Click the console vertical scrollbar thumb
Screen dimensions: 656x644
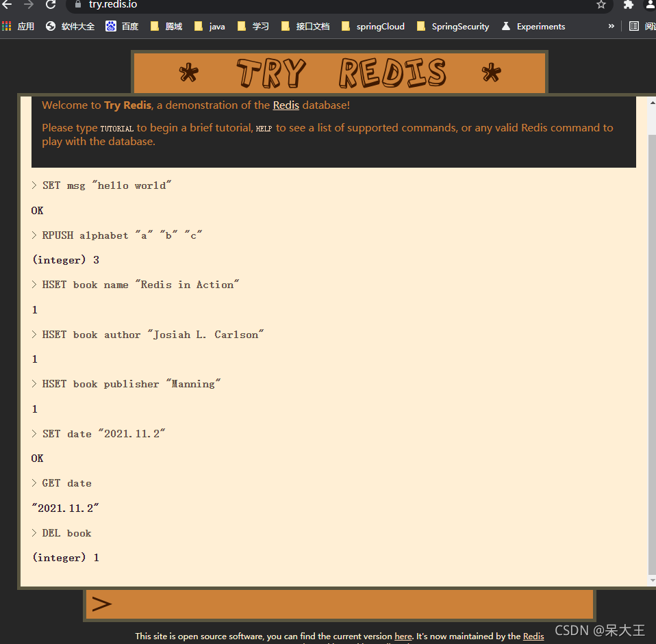tap(653, 354)
